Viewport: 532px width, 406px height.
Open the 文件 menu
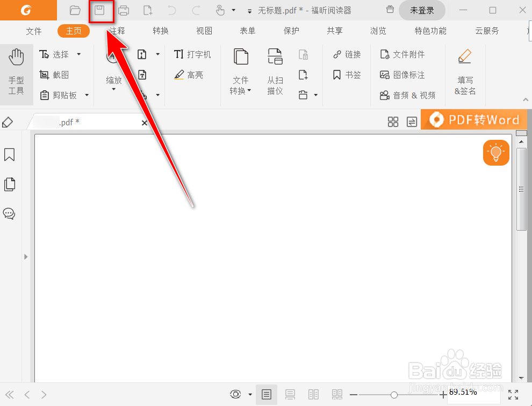(33, 31)
